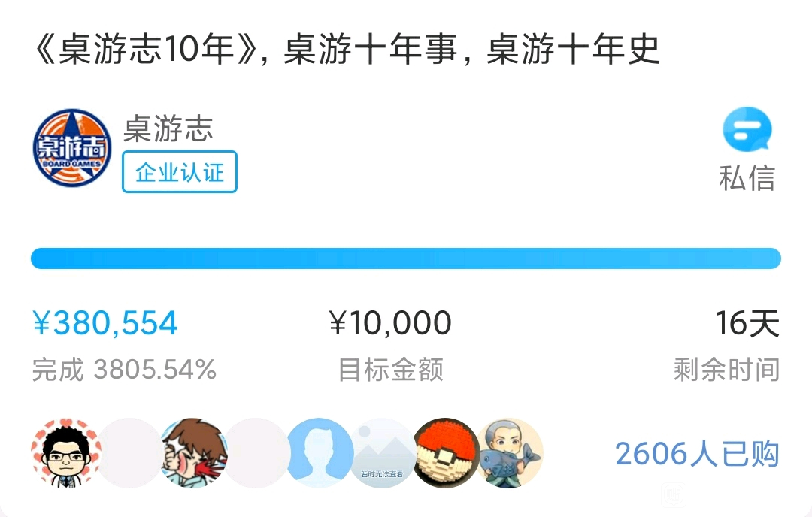Open the 2606人已购 backers link

[x=697, y=454]
